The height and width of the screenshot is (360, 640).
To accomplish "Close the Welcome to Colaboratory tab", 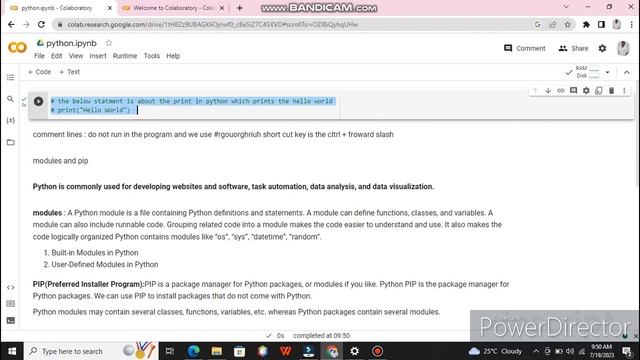I will click(222, 8).
